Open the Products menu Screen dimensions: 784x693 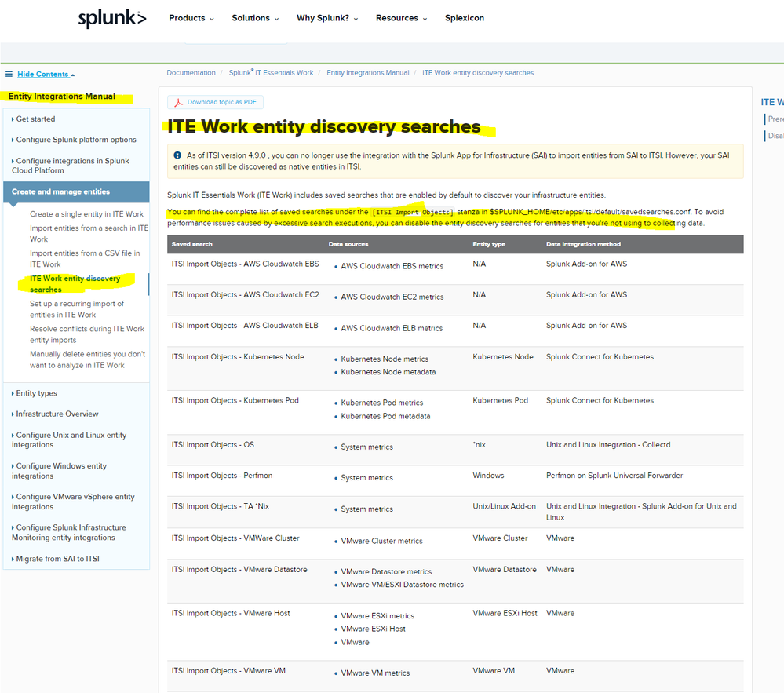click(x=191, y=18)
